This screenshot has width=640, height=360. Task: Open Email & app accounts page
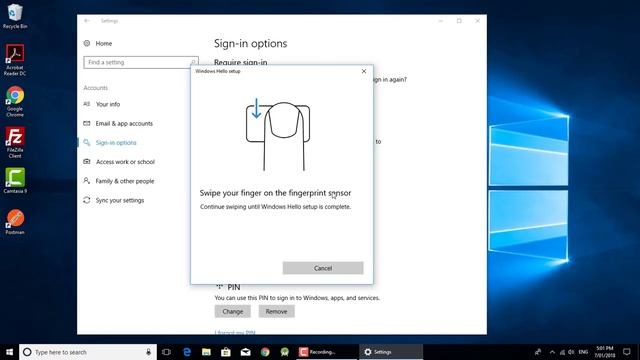tap(124, 123)
